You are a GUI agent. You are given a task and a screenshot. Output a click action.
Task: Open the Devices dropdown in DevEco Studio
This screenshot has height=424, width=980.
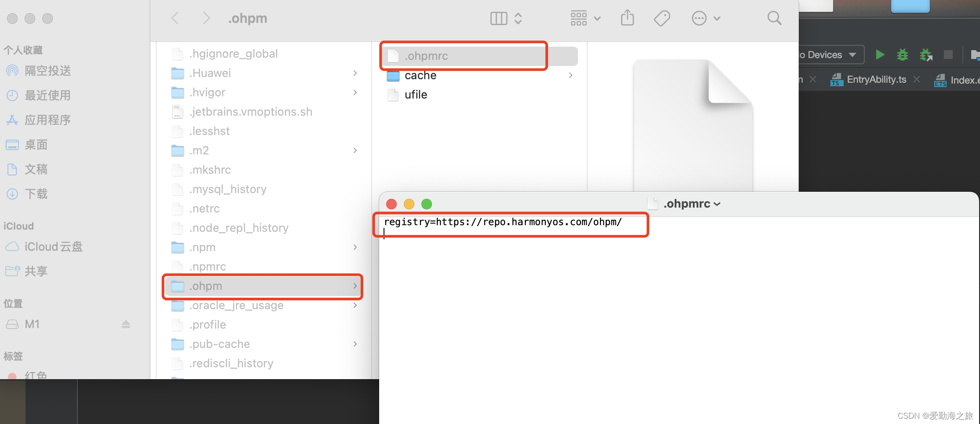(x=831, y=55)
